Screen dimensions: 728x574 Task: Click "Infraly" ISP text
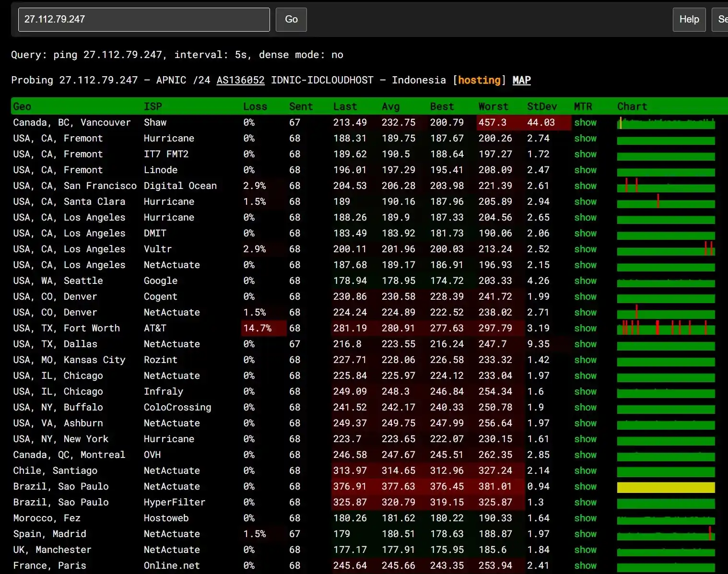pyautogui.click(x=164, y=392)
